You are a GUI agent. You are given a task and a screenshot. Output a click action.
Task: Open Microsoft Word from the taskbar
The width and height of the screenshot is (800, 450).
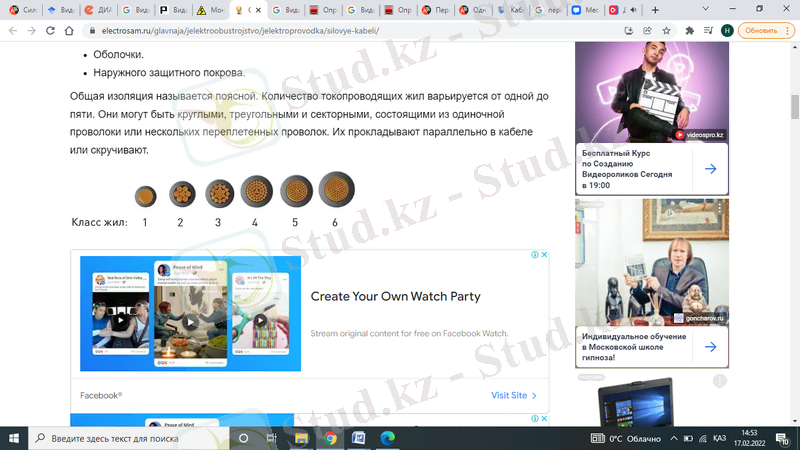point(359,438)
